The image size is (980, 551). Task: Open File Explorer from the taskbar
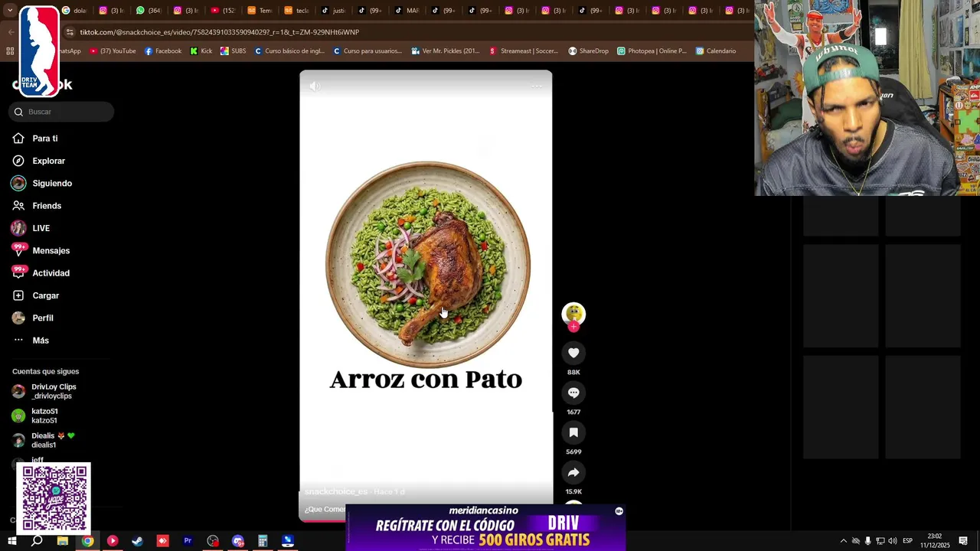coord(63,541)
